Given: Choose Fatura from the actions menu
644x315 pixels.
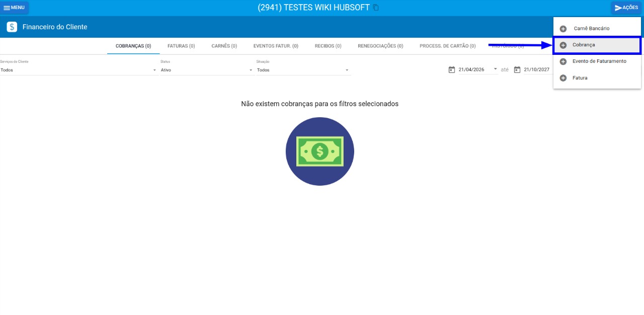Looking at the screenshot, I should [x=597, y=78].
